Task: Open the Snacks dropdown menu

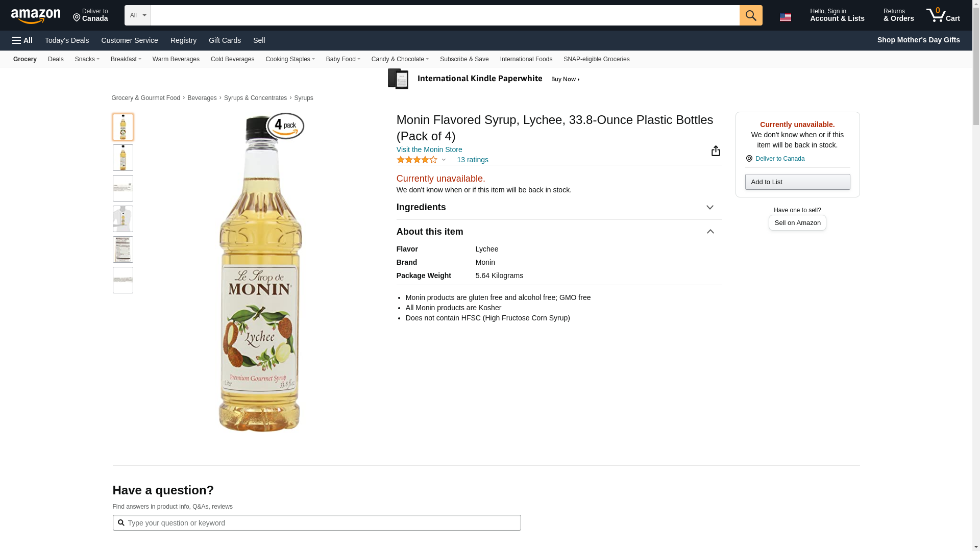Action: coord(87,59)
